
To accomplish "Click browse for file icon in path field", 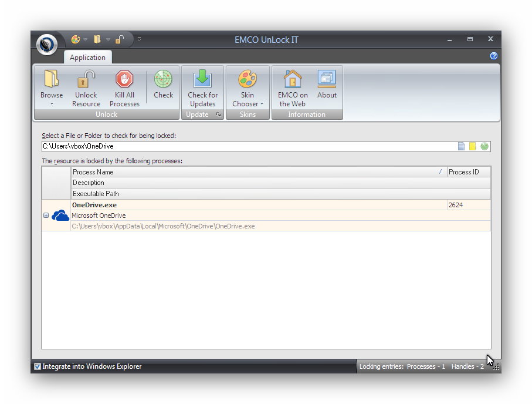I will tap(461, 146).
